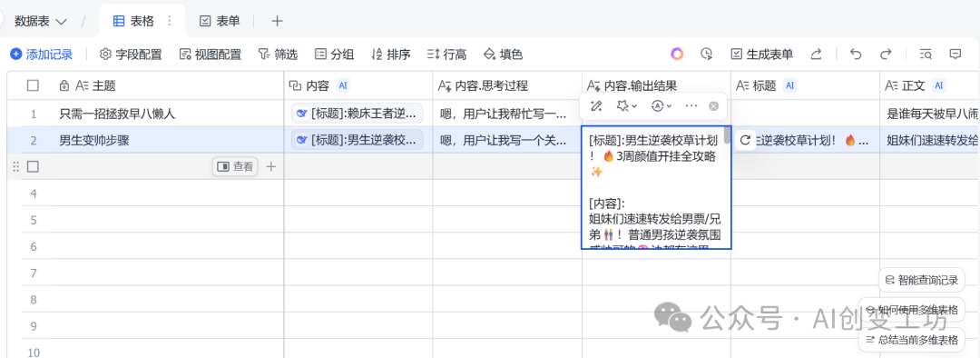Expand the 数据表 dropdown

pos(41,21)
